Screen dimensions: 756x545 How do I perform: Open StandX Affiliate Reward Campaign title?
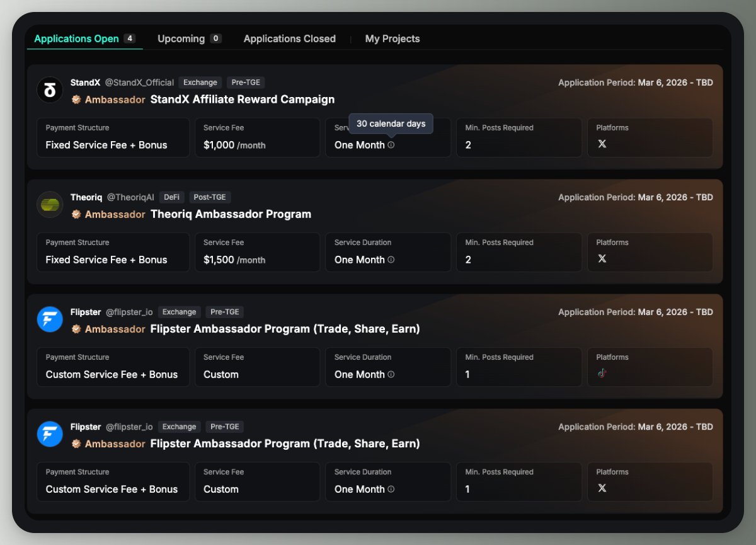click(x=243, y=100)
